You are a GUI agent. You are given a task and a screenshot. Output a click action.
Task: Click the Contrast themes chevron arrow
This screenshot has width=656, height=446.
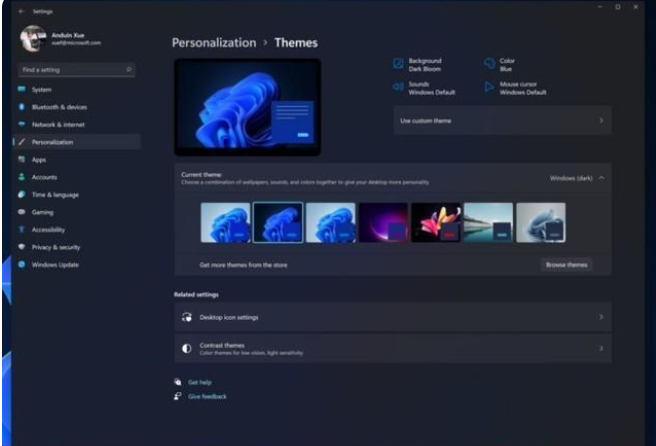601,348
